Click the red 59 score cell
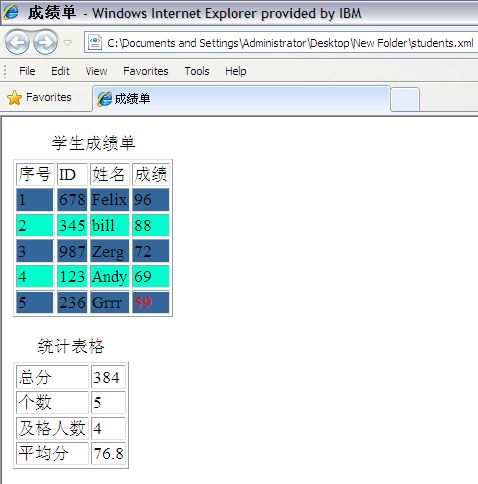The width and height of the screenshot is (478, 484). [150, 302]
